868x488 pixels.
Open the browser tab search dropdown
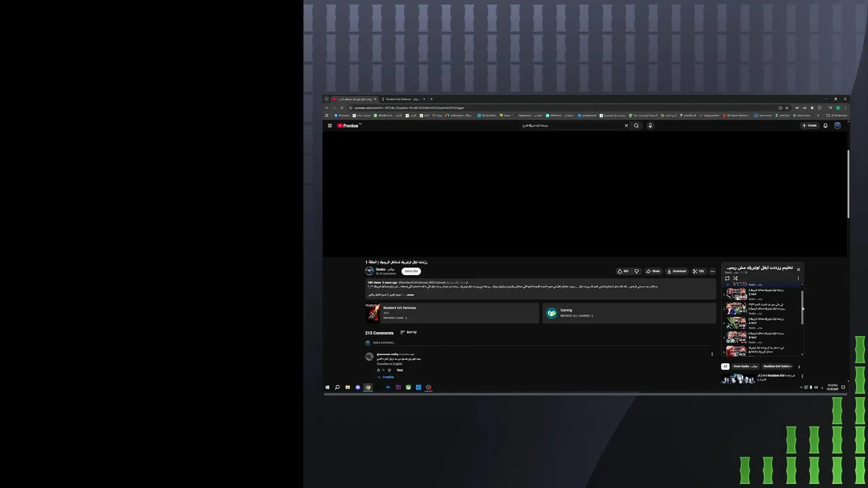(x=326, y=99)
